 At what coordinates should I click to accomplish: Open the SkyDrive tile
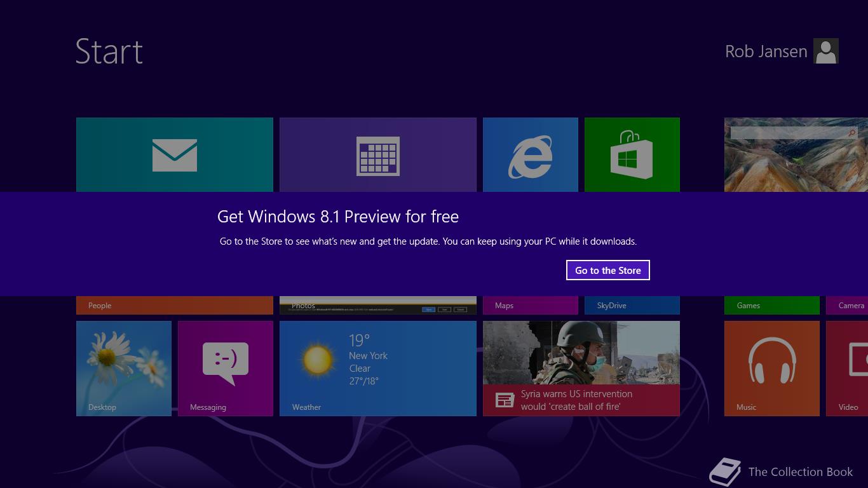coord(632,305)
